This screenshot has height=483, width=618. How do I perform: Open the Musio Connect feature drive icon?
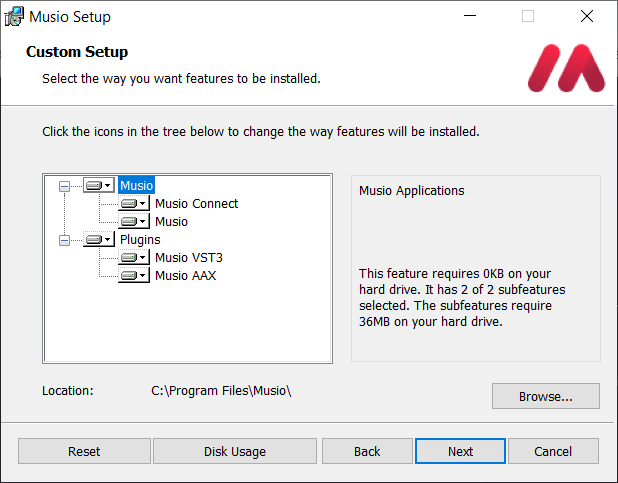(134, 203)
